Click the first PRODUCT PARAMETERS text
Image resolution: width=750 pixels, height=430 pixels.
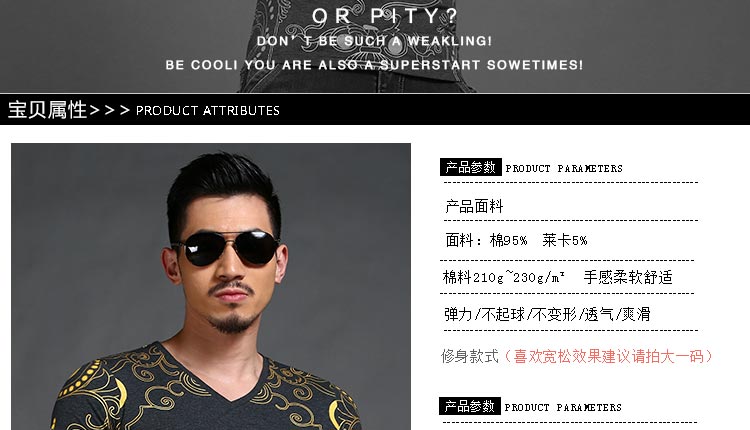[x=564, y=168]
